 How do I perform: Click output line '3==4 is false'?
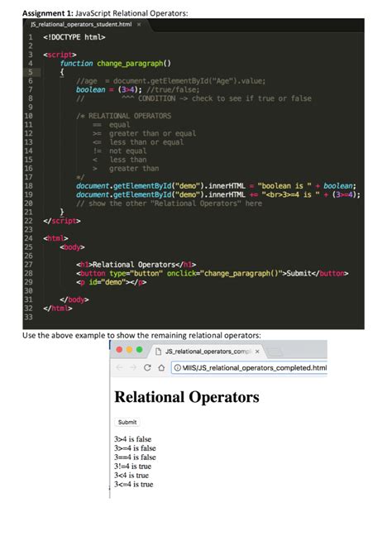pyautogui.click(x=135, y=457)
